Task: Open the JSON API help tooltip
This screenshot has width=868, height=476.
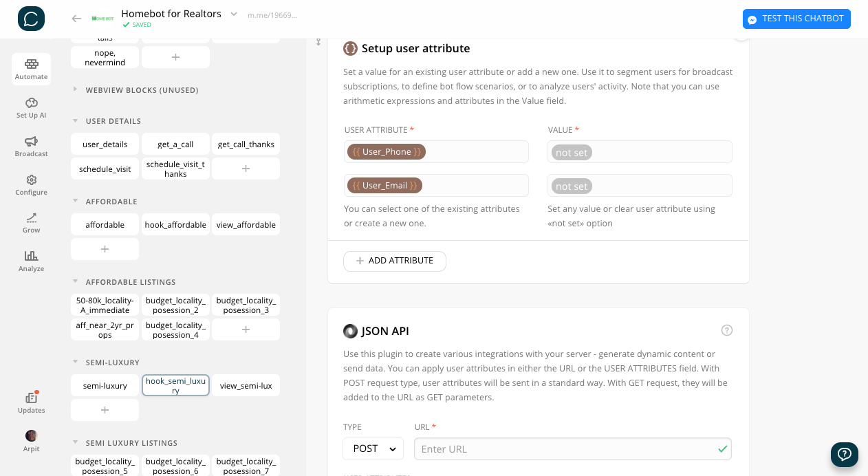Action: (727, 330)
